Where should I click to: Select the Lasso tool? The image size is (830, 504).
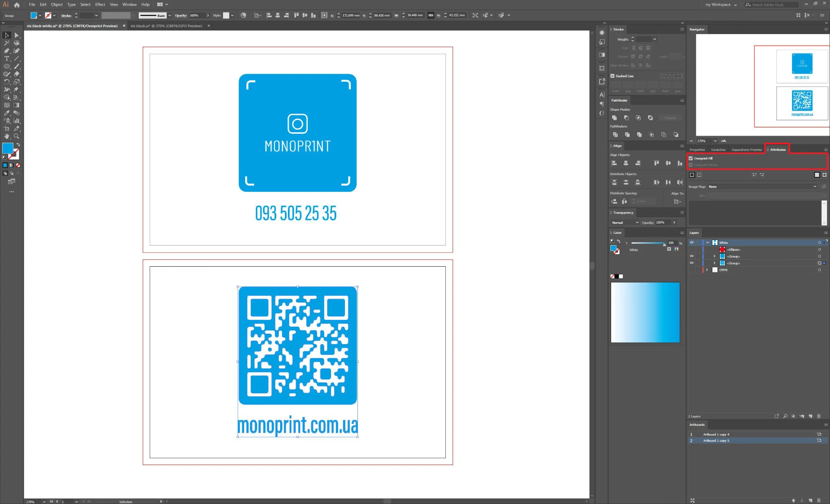[16, 43]
